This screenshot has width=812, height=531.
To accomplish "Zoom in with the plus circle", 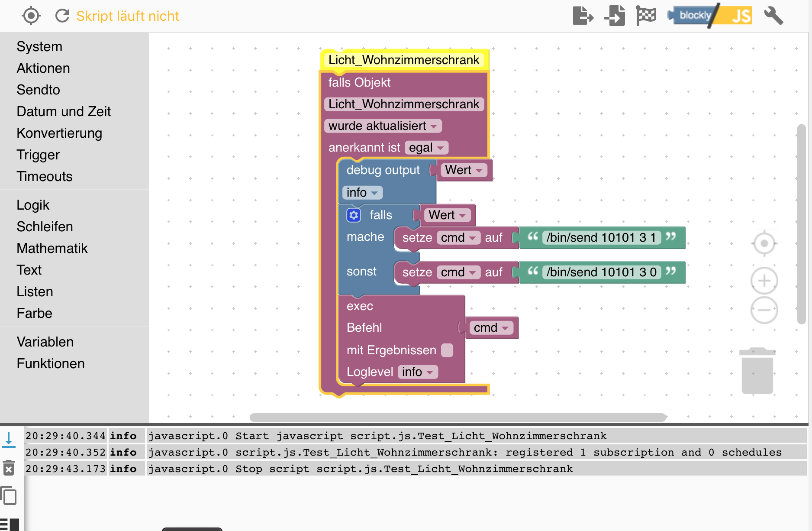I will point(764,281).
